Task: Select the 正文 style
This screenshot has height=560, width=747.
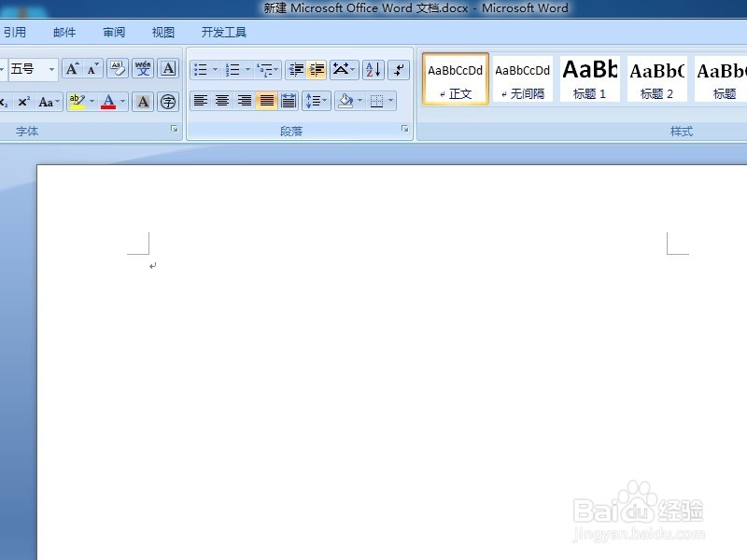Action: click(456, 79)
